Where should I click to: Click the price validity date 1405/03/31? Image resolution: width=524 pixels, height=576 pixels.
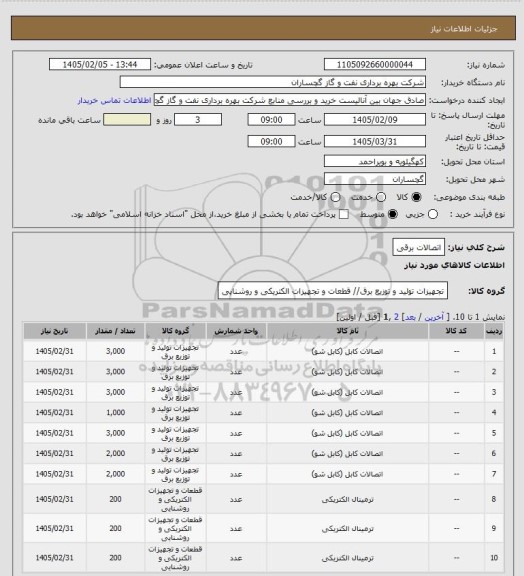point(375,141)
